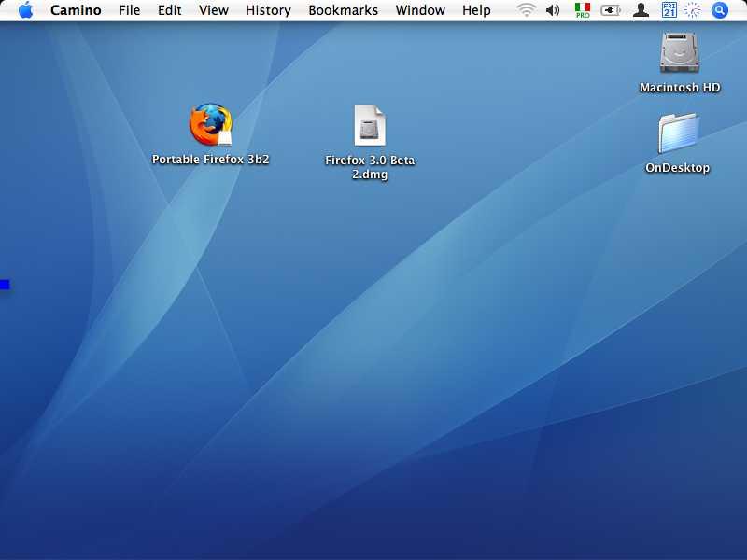Image resolution: width=747 pixels, height=560 pixels.
Task: Open the Camino application menu
Action: click(x=77, y=10)
